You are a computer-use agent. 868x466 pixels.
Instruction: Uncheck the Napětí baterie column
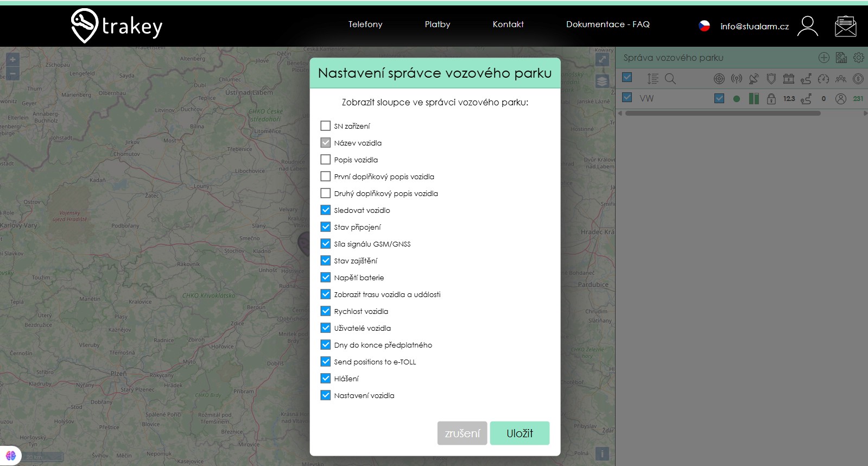tap(326, 278)
